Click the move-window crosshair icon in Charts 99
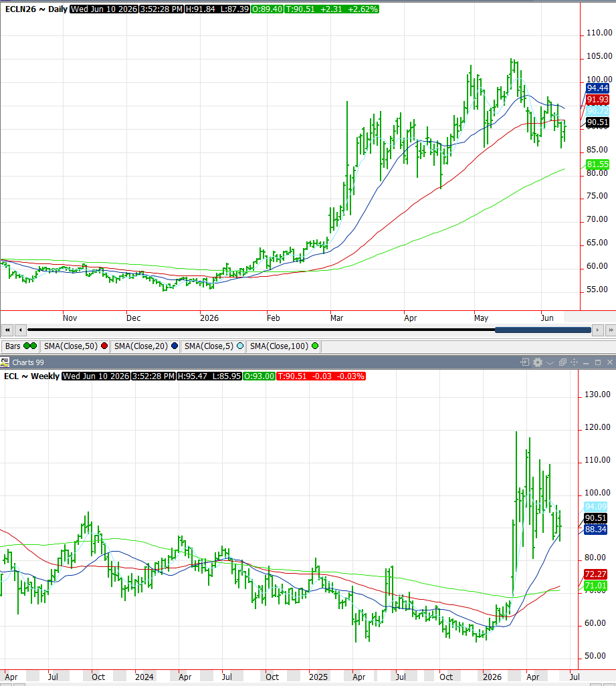The width and height of the screenshot is (616, 686). (575, 362)
